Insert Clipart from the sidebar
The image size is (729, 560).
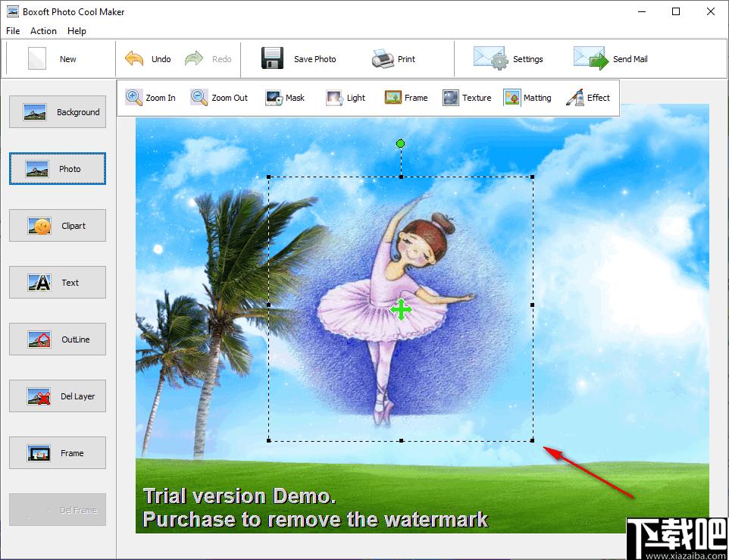(58, 225)
